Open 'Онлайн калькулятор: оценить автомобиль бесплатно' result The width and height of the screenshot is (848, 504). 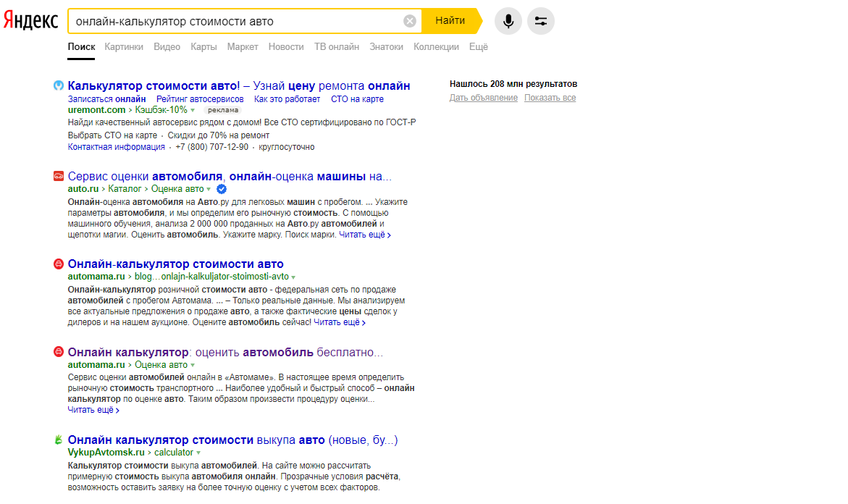(225, 352)
